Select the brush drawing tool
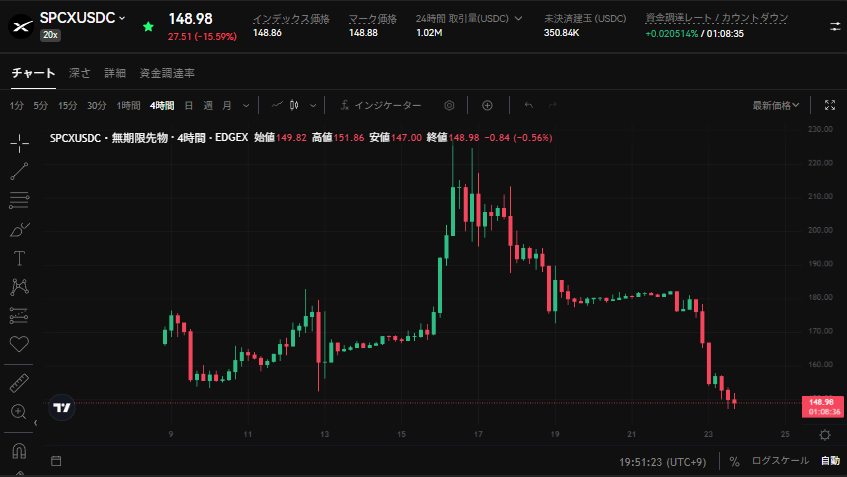Screen dimensions: 847x477 pyautogui.click(x=19, y=230)
